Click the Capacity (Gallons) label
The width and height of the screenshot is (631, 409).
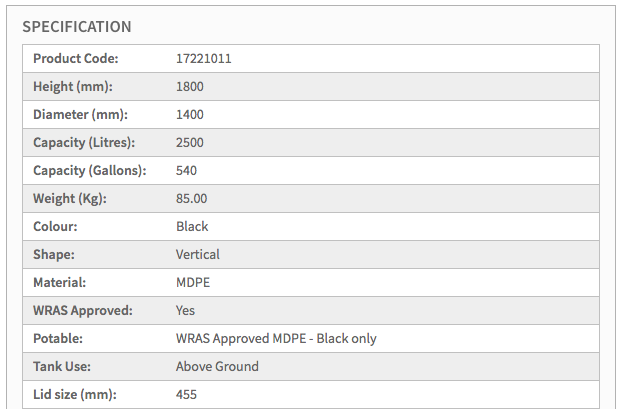(90, 171)
